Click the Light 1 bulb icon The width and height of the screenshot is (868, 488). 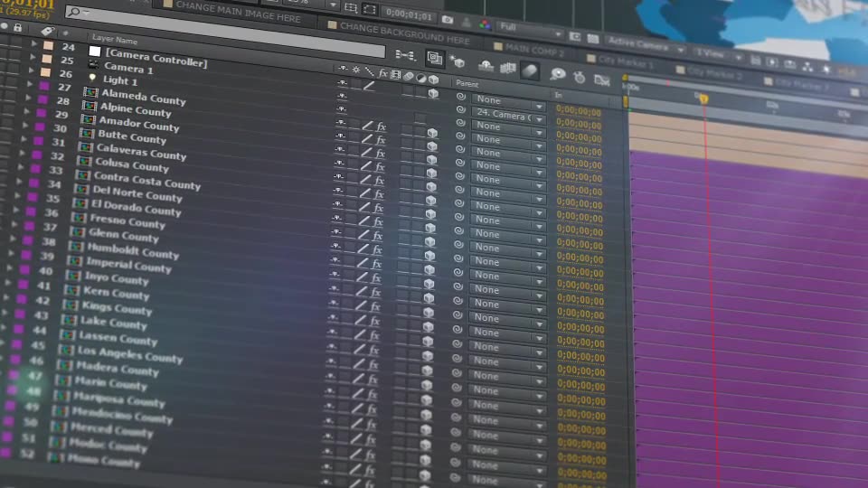92,78
